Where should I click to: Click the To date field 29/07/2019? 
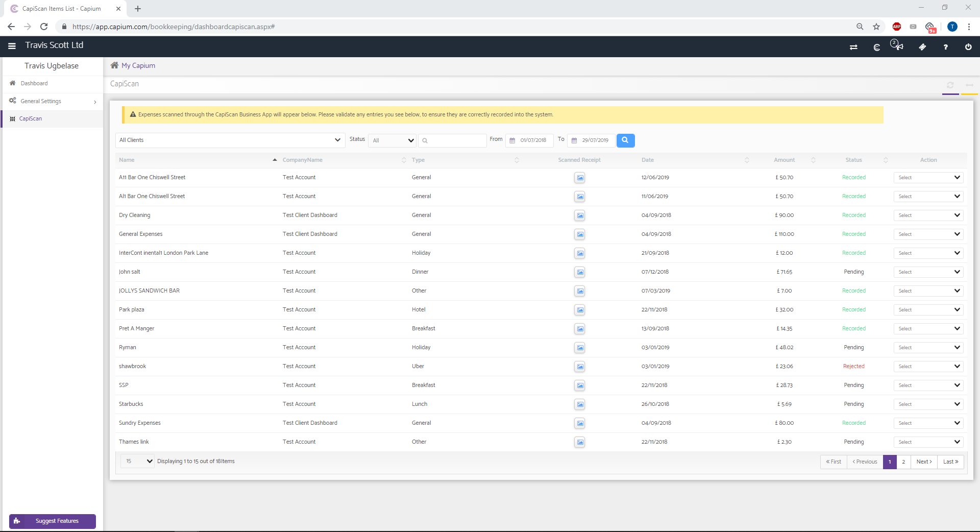(591, 140)
